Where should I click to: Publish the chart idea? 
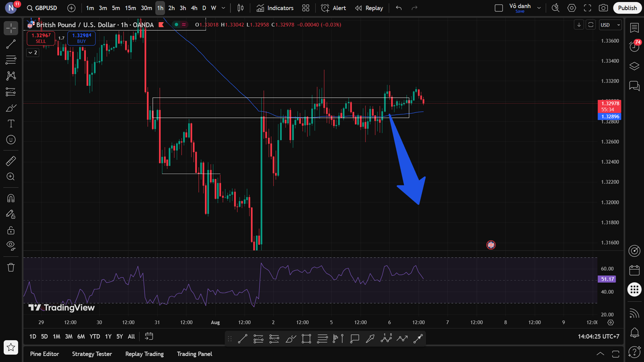click(x=627, y=8)
